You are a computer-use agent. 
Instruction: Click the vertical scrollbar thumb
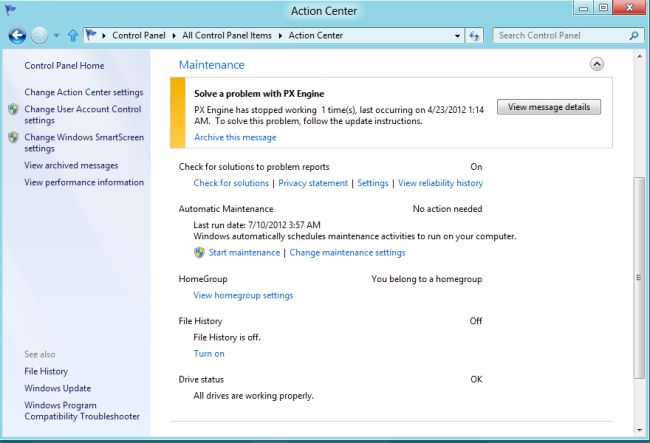pyautogui.click(x=639, y=277)
